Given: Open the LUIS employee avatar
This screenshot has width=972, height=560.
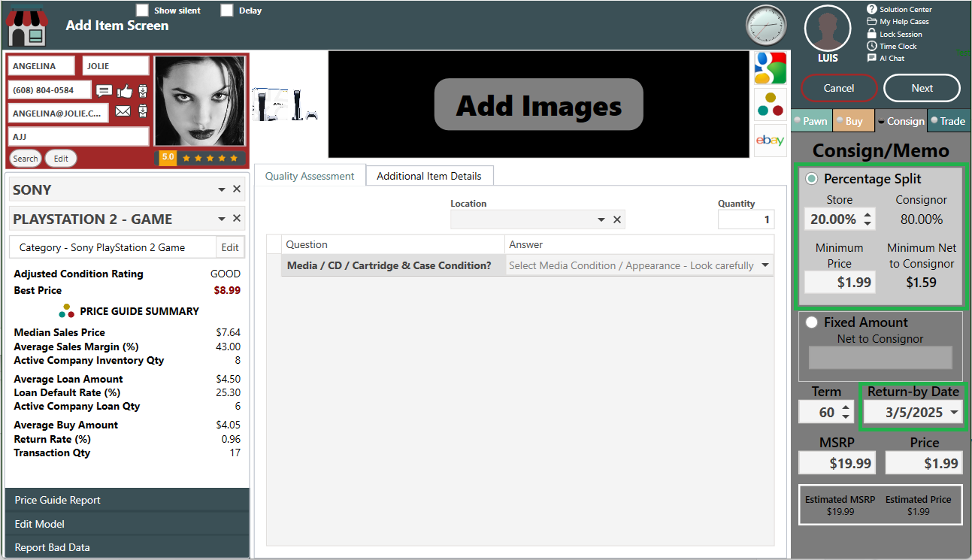Looking at the screenshot, I should 828,29.
